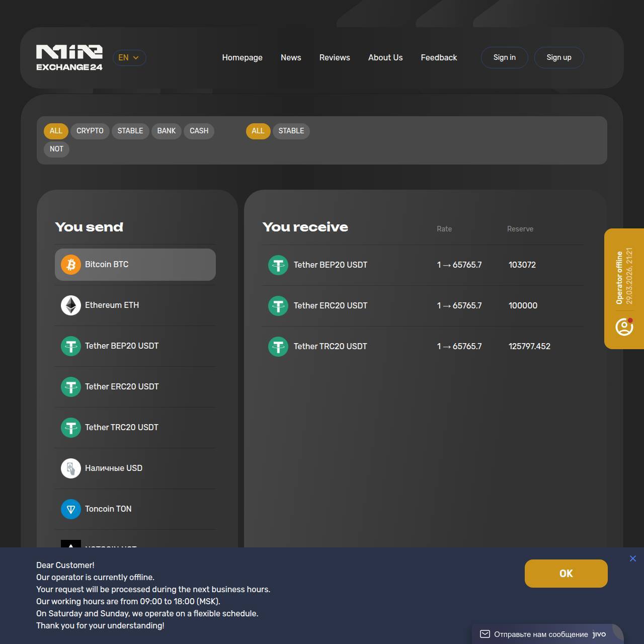Viewport: 644px width, 644px height.
Task: Choose Tether ERC20 USDT to receive
Action: (331, 305)
